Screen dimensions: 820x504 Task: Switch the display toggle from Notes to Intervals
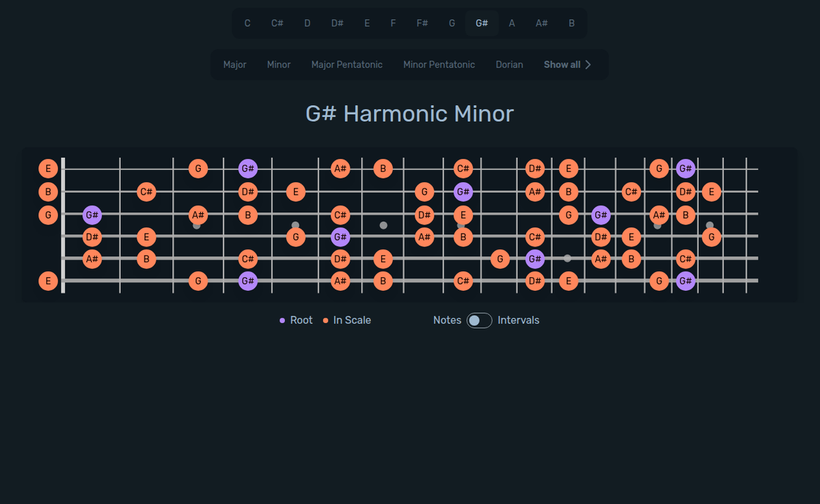(x=478, y=320)
